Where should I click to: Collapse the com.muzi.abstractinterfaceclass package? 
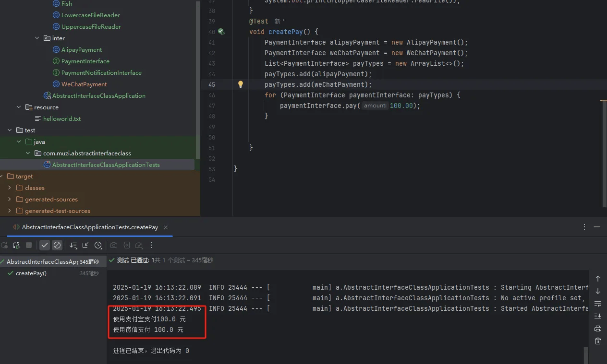pyautogui.click(x=28, y=153)
